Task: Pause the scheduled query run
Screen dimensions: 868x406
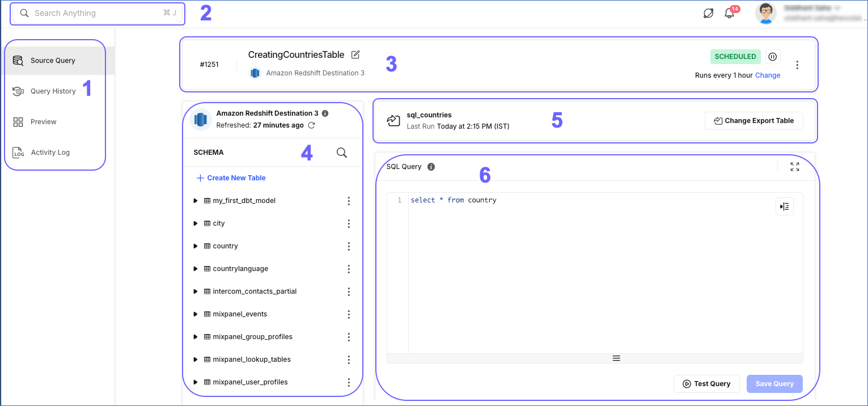Action: coord(772,56)
